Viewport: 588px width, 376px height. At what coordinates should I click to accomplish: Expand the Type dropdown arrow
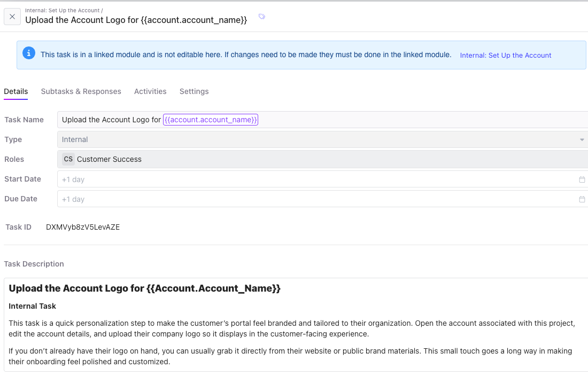(x=582, y=140)
